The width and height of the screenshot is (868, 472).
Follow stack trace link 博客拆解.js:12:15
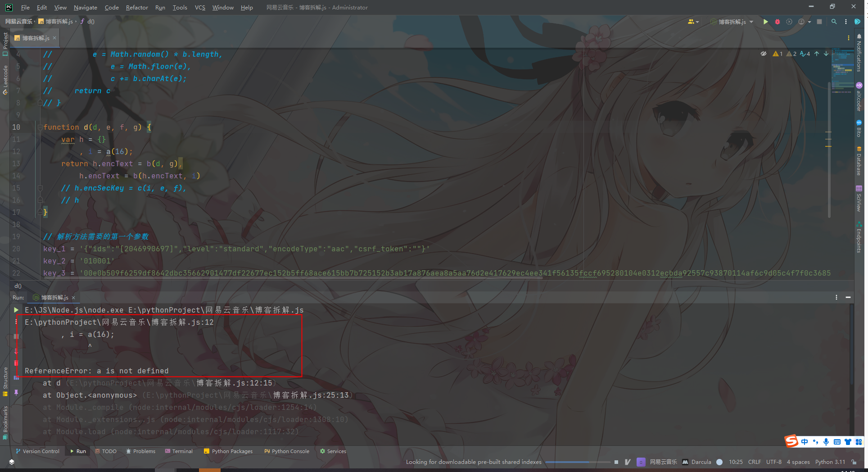(x=235, y=383)
